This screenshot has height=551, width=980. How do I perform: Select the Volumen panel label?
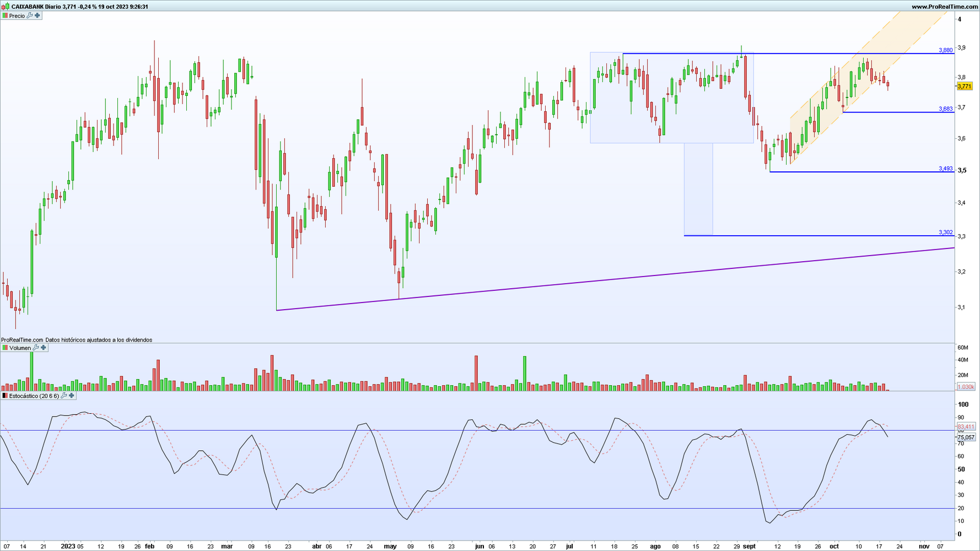tap(20, 348)
